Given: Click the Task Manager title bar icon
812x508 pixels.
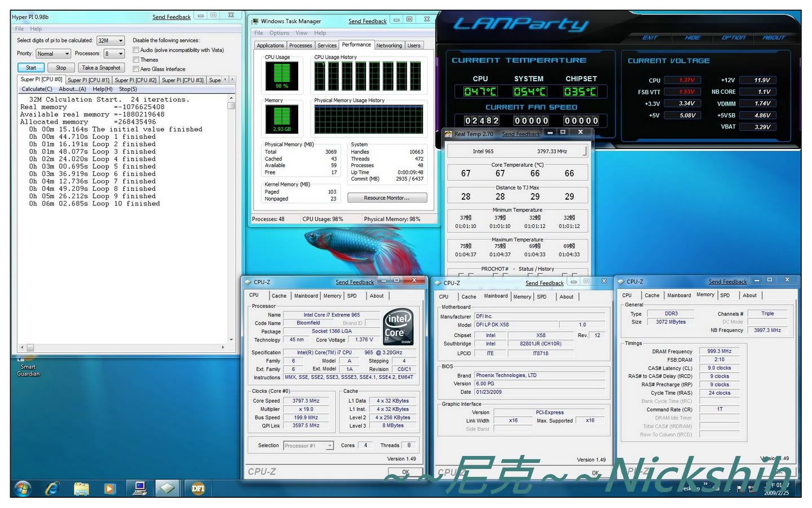Looking at the screenshot, I should point(255,21).
